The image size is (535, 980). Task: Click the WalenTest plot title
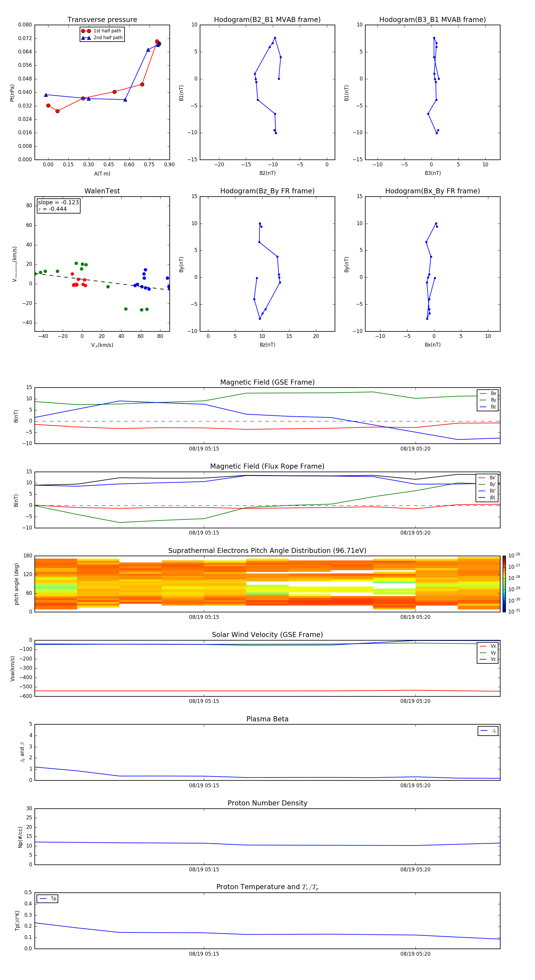(x=102, y=191)
